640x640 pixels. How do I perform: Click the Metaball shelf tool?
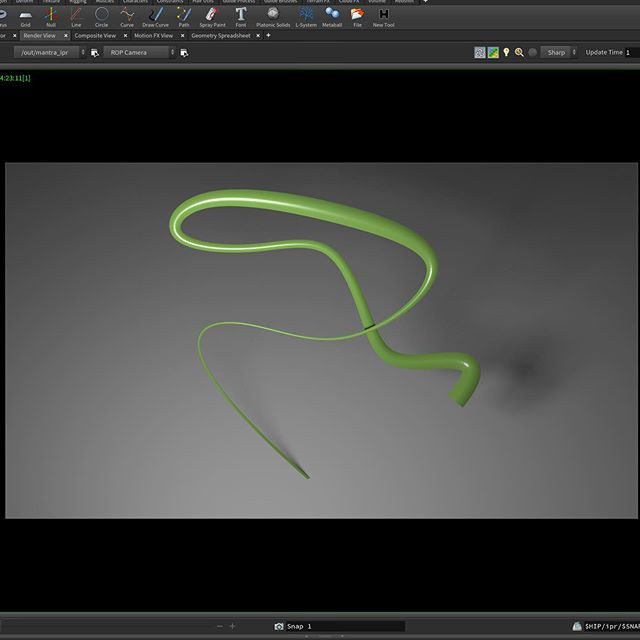click(x=332, y=16)
